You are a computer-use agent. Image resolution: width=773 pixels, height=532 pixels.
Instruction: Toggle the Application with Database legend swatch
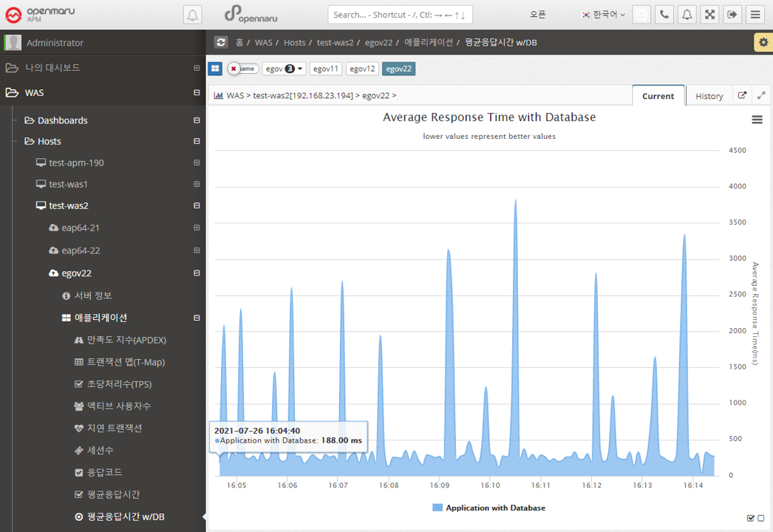click(437, 508)
